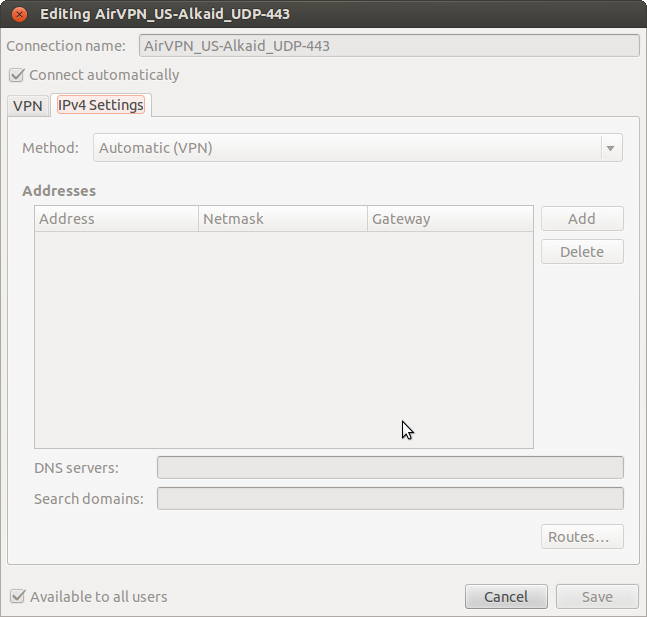Click the Delete address button
This screenshot has width=647, height=617.
[582, 252]
